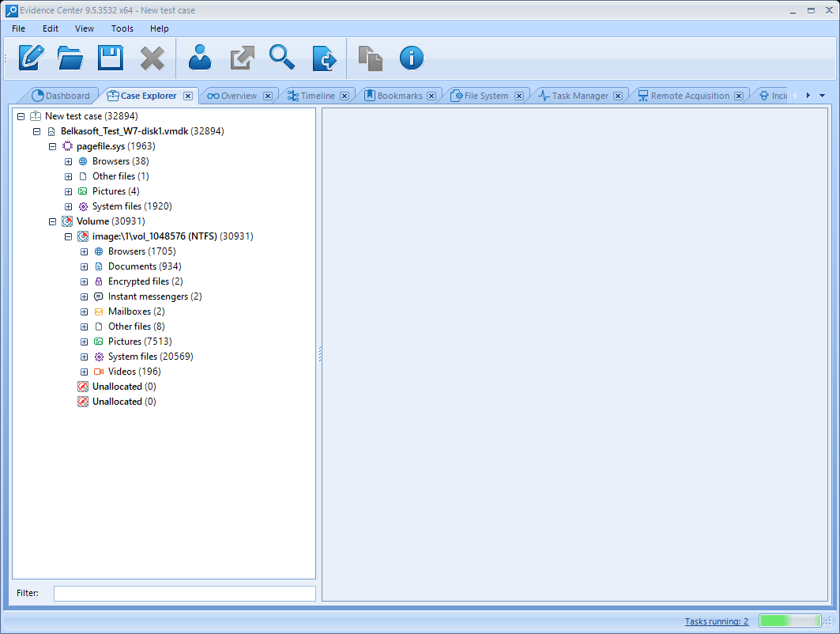Click the green task progress bar
Viewport: 840px width, 634px height.
tap(789, 621)
